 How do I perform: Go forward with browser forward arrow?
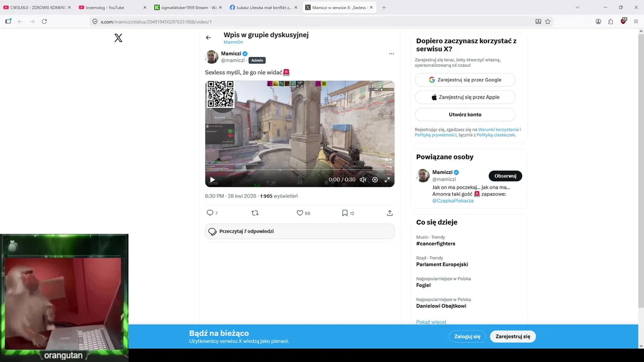[x=32, y=22]
